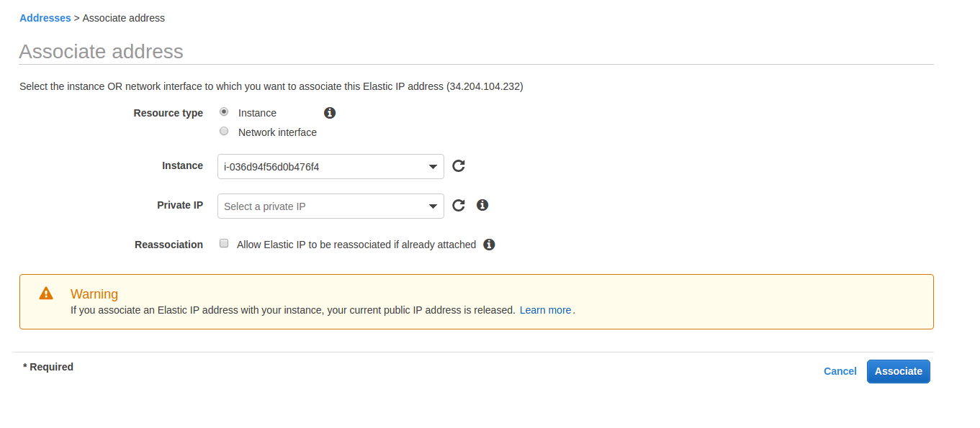This screenshot has width=980, height=428.
Task: Enable Allow Elastic IP to be reassociated
Action: click(x=224, y=244)
